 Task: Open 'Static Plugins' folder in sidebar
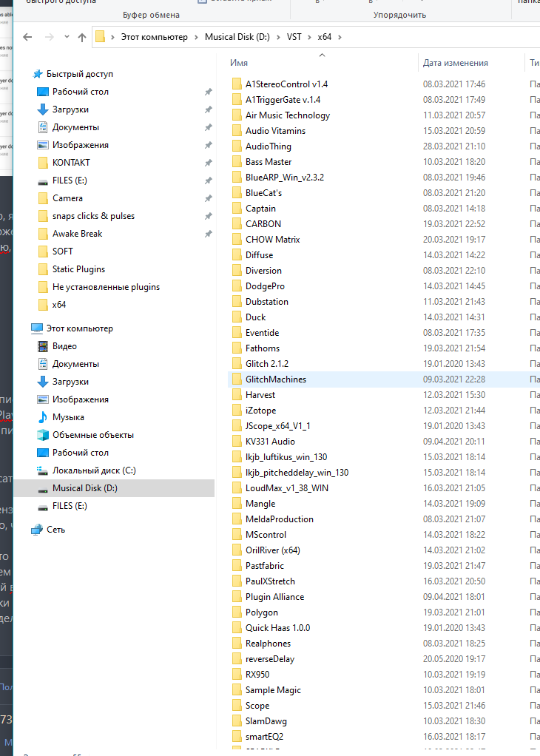click(x=78, y=269)
